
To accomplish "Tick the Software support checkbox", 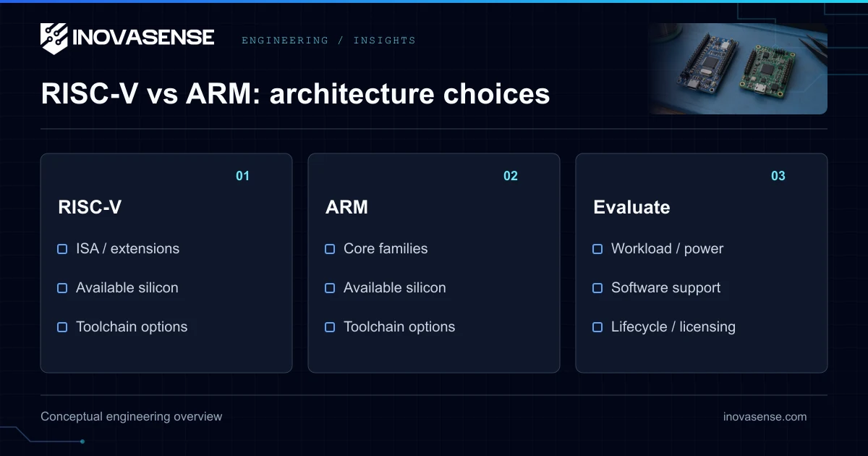I will pos(597,288).
